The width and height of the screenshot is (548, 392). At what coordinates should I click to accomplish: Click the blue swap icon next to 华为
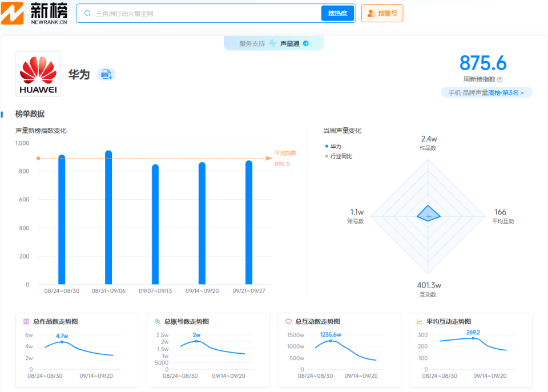point(107,74)
